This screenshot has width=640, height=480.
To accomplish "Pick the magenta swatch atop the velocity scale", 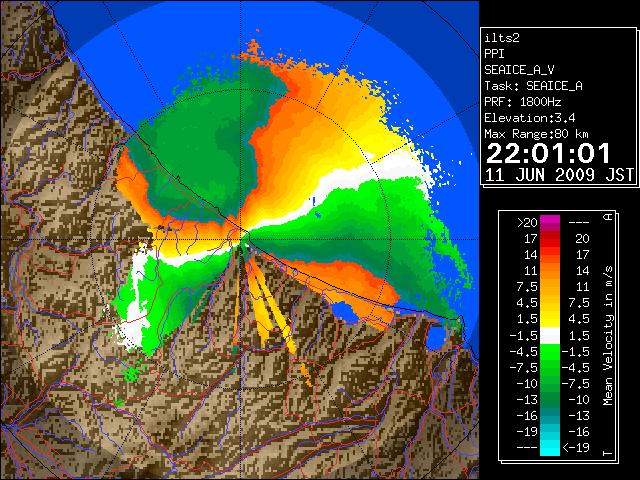I will [550, 220].
